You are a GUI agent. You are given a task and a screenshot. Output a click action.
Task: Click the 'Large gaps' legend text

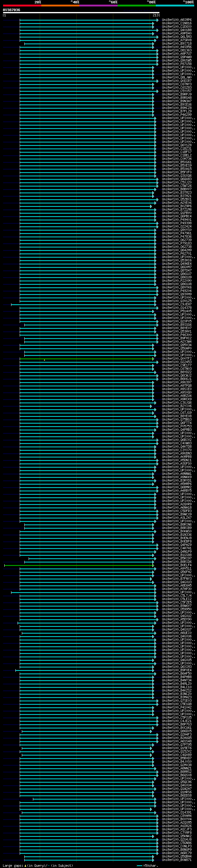coord(13,865)
